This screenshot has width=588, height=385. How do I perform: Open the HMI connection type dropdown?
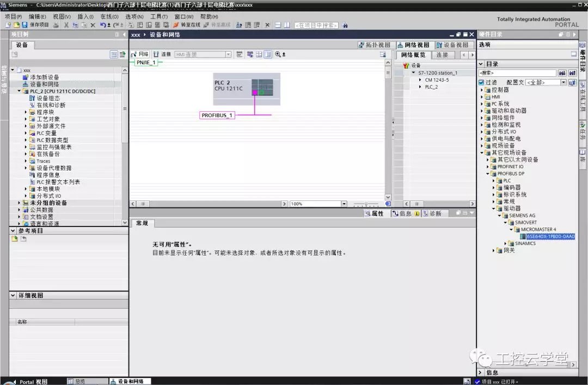(x=228, y=54)
